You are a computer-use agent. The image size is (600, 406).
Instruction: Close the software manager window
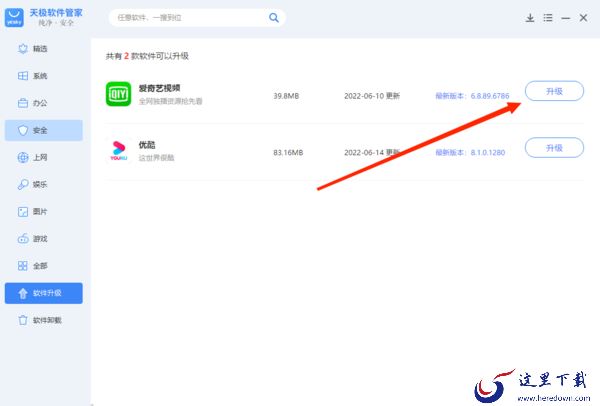coord(583,18)
